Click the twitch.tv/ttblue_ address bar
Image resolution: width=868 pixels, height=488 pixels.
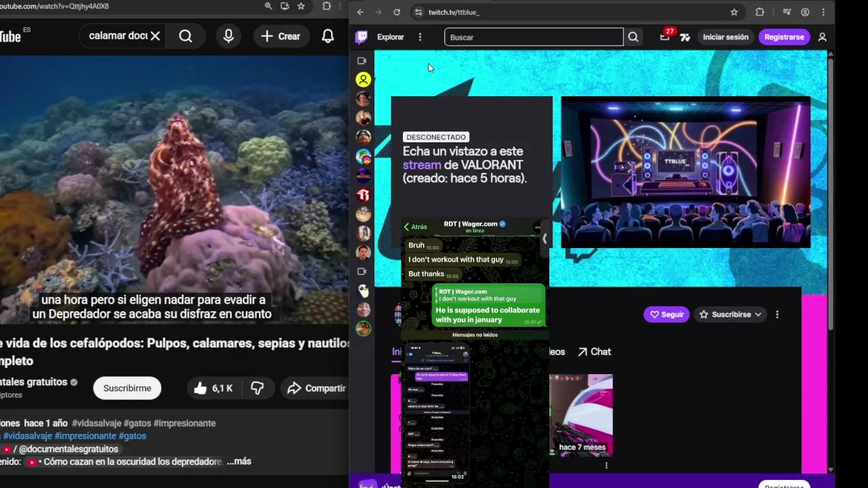pyautogui.click(x=575, y=12)
